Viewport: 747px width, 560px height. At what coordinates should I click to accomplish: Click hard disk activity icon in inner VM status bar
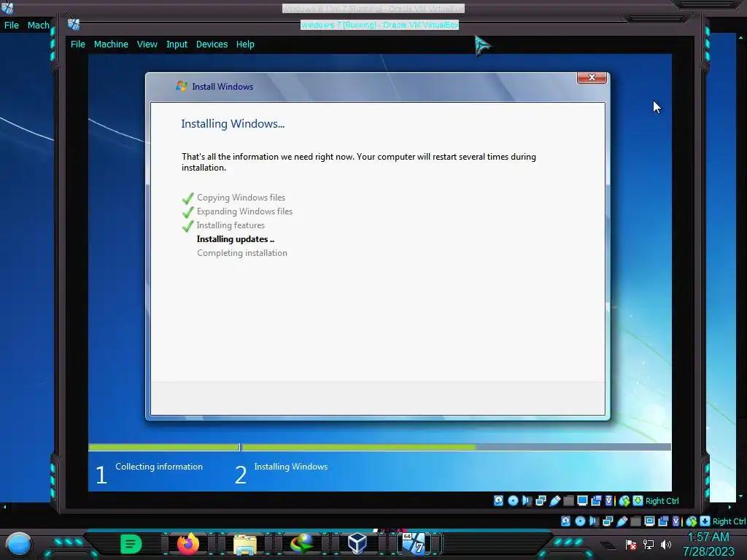[x=499, y=500]
